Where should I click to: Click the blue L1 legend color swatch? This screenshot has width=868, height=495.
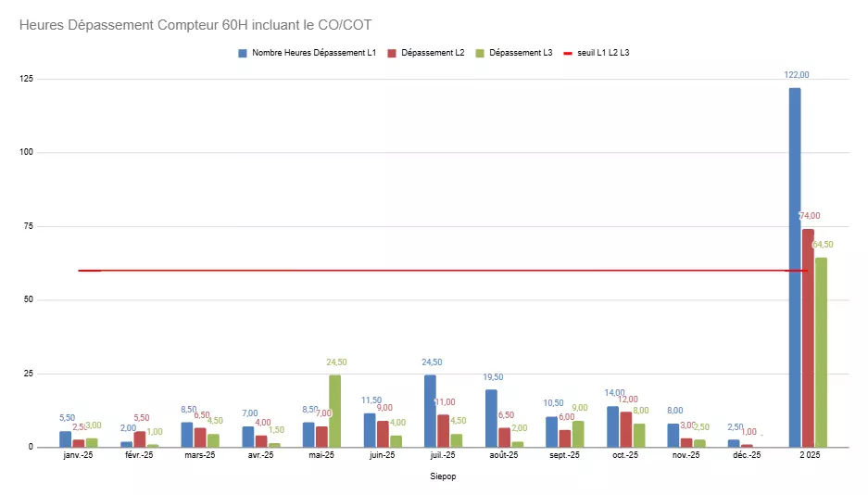point(244,53)
